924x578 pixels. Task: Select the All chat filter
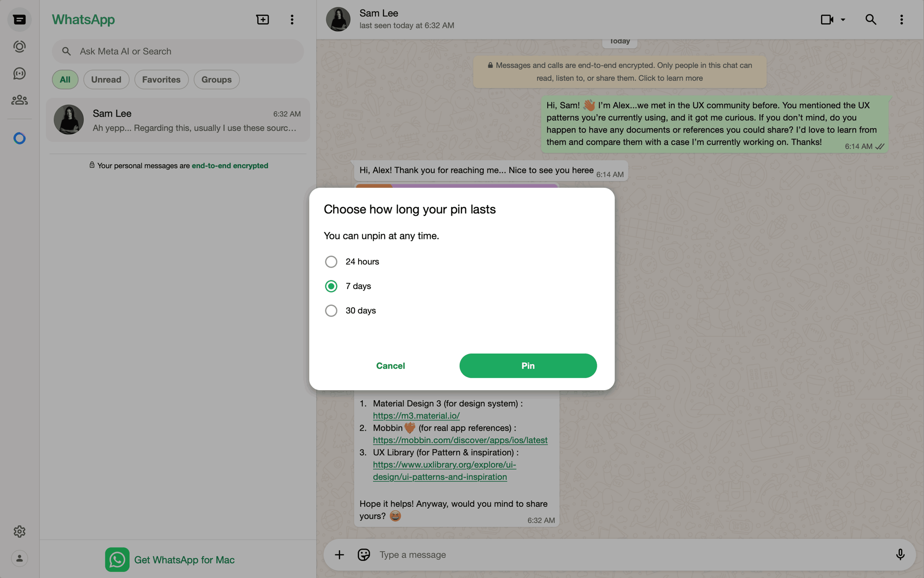(65, 79)
